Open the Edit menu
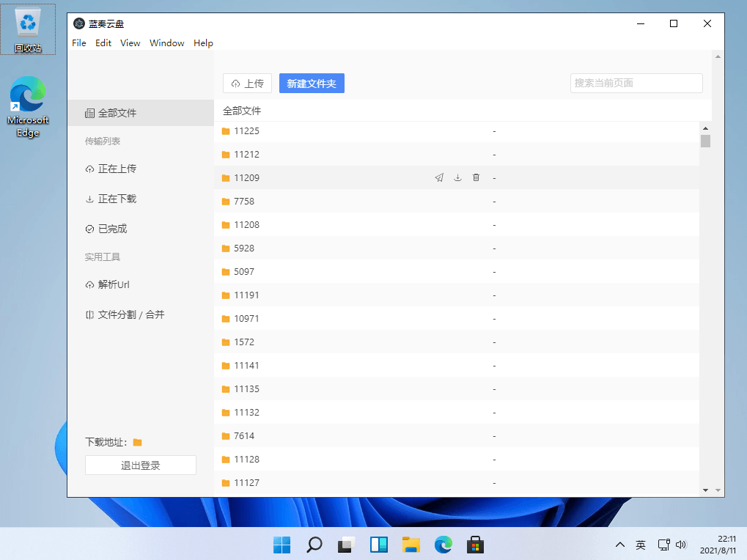The image size is (747, 560). [x=103, y=43]
